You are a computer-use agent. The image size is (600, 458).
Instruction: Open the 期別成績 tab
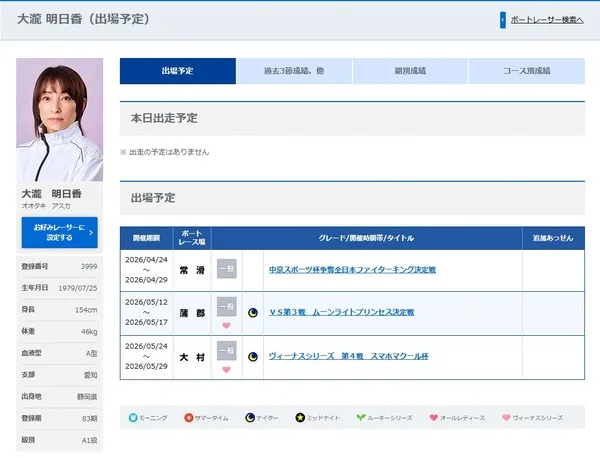tap(410, 71)
